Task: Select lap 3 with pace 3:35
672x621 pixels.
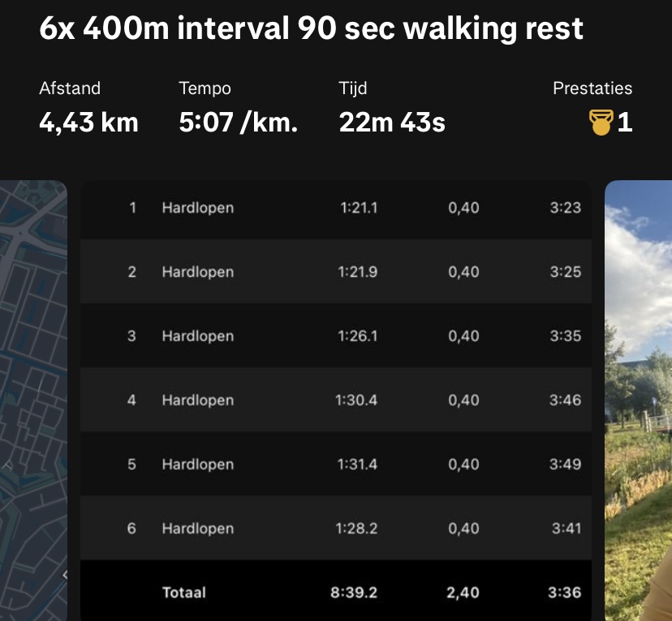Action: pyautogui.click(x=565, y=336)
